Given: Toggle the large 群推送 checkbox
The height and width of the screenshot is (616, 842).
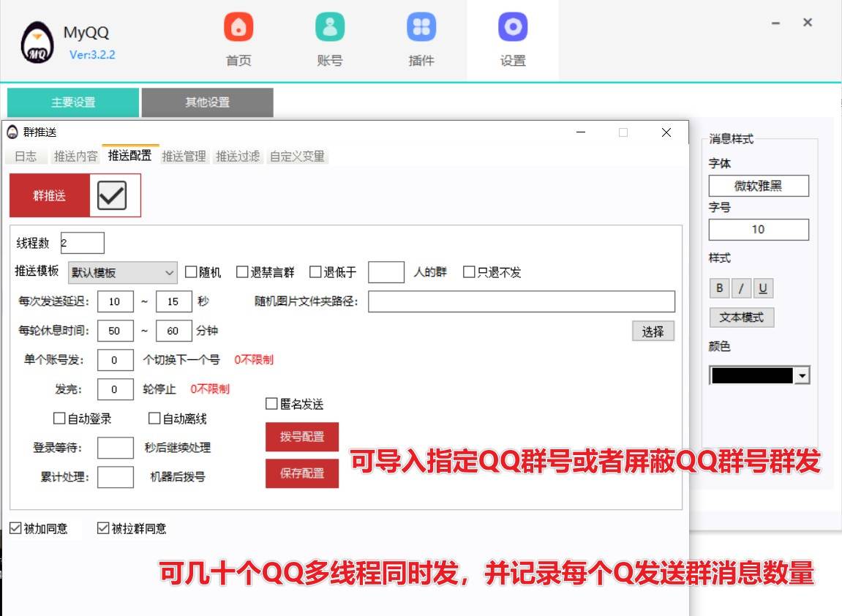Looking at the screenshot, I should coord(112,195).
